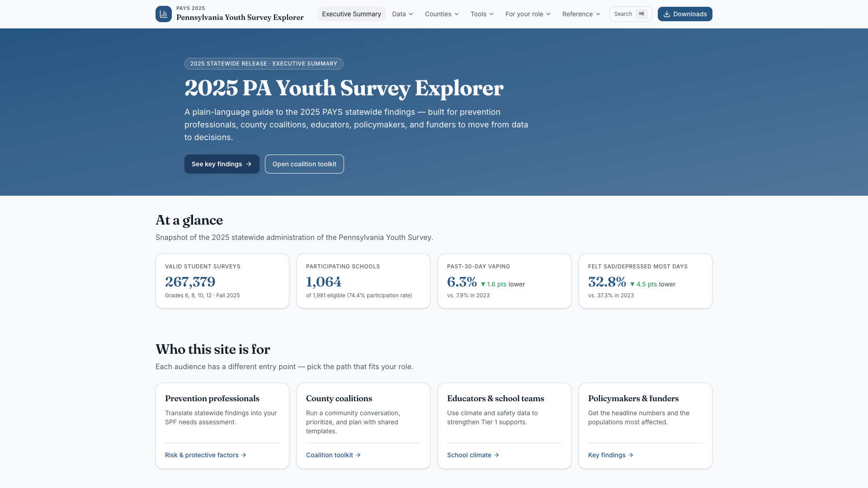868x488 pixels.
Task: Click arrow beside Coalition toolkit link
Action: pyautogui.click(x=358, y=455)
